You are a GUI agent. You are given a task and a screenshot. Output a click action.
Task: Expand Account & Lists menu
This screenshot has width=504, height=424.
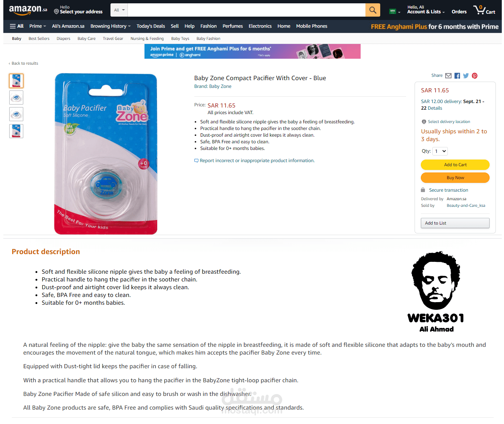426,10
